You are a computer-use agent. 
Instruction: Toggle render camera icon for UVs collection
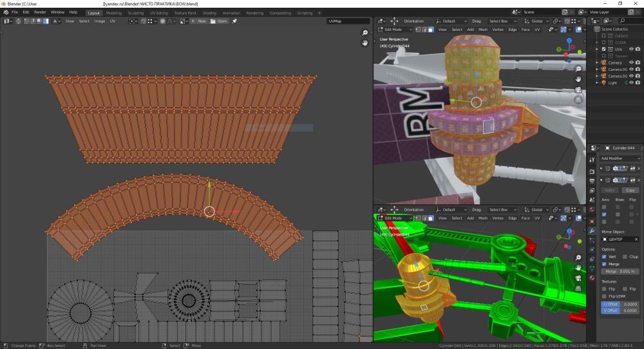(638, 50)
